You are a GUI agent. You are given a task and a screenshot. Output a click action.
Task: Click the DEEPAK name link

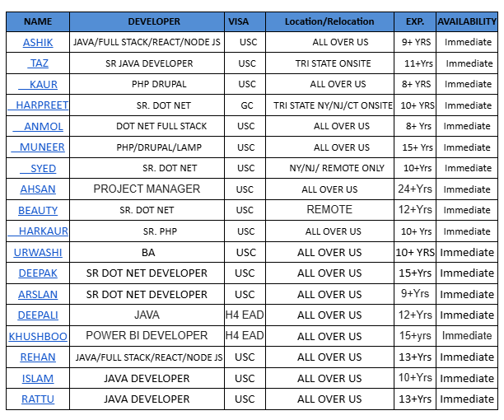pyautogui.click(x=38, y=273)
